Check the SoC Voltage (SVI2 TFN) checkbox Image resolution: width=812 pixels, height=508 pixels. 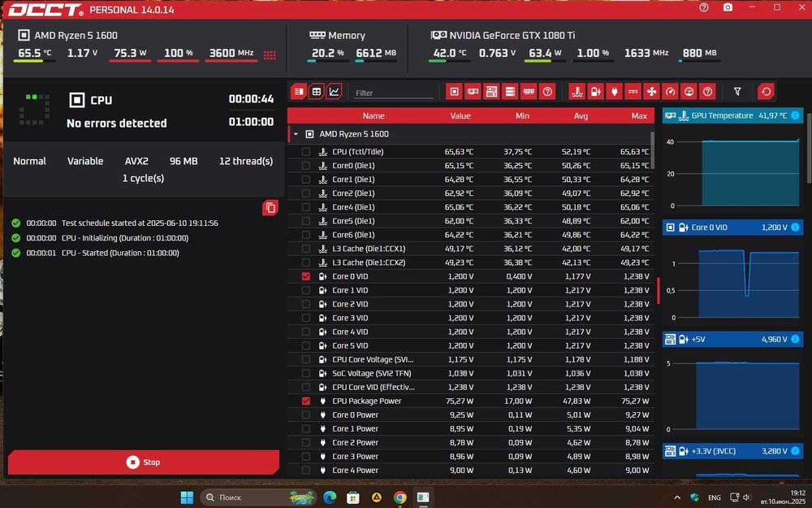[306, 373]
